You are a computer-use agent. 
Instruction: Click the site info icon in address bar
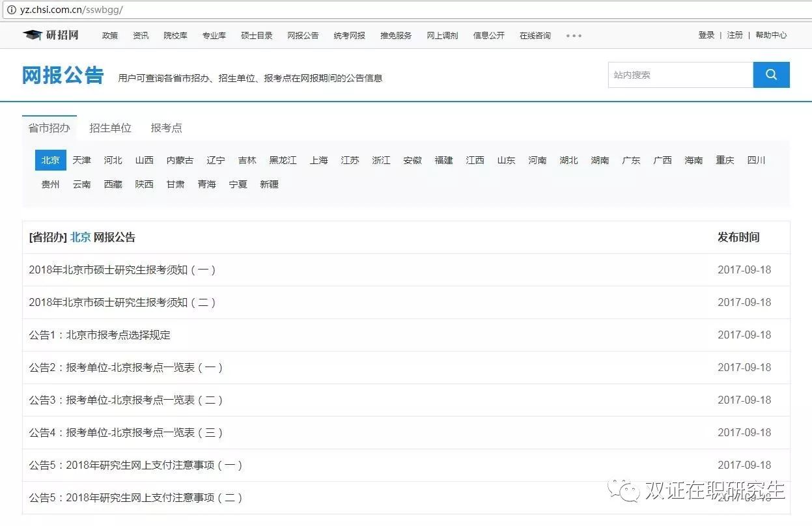click(x=11, y=10)
